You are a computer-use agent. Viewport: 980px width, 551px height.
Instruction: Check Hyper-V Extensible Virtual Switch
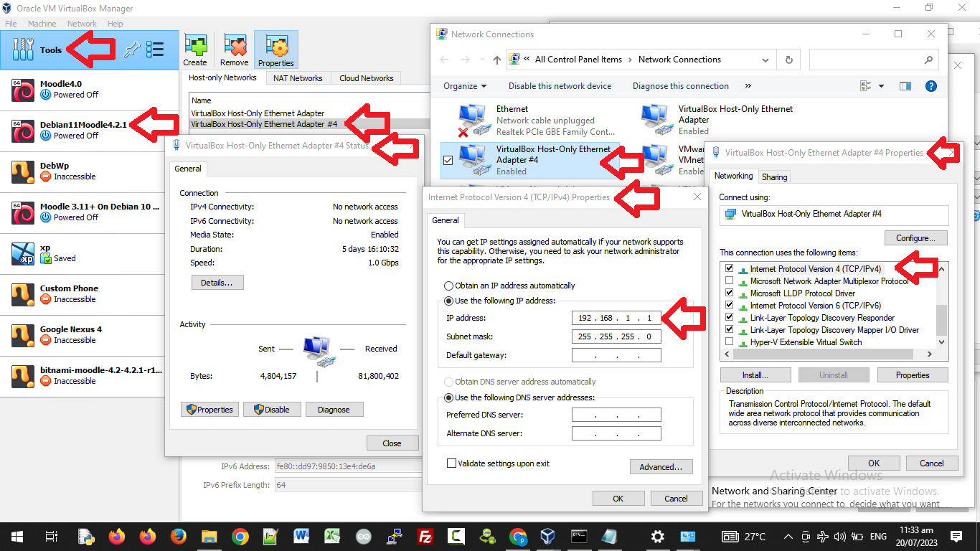pos(730,342)
